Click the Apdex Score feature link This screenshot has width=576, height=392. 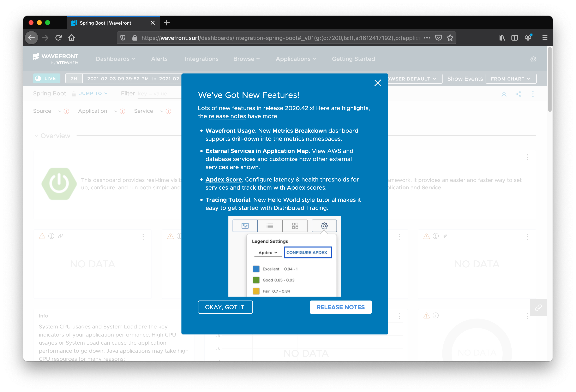pyautogui.click(x=223, y=179)
